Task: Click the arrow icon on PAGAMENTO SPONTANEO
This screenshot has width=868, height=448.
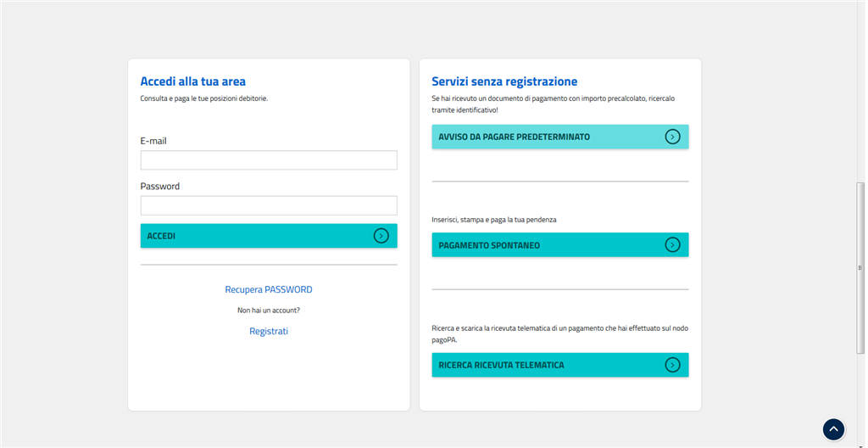Action: pyautogui.click(x=672, y=245)
